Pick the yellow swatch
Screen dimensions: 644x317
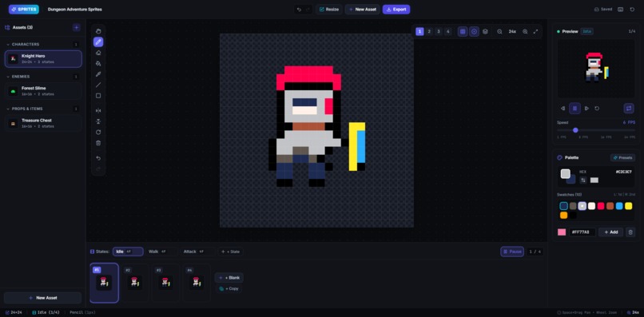tap(628, 206)
